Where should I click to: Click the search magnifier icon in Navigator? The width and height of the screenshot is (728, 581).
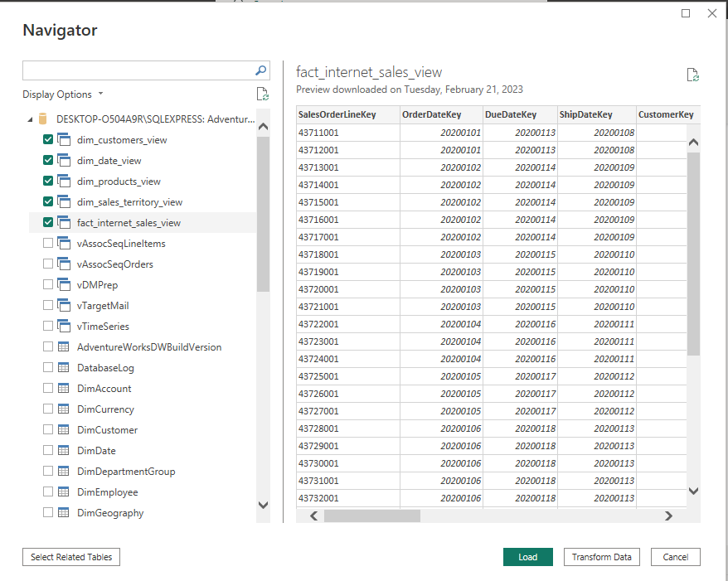261,70
